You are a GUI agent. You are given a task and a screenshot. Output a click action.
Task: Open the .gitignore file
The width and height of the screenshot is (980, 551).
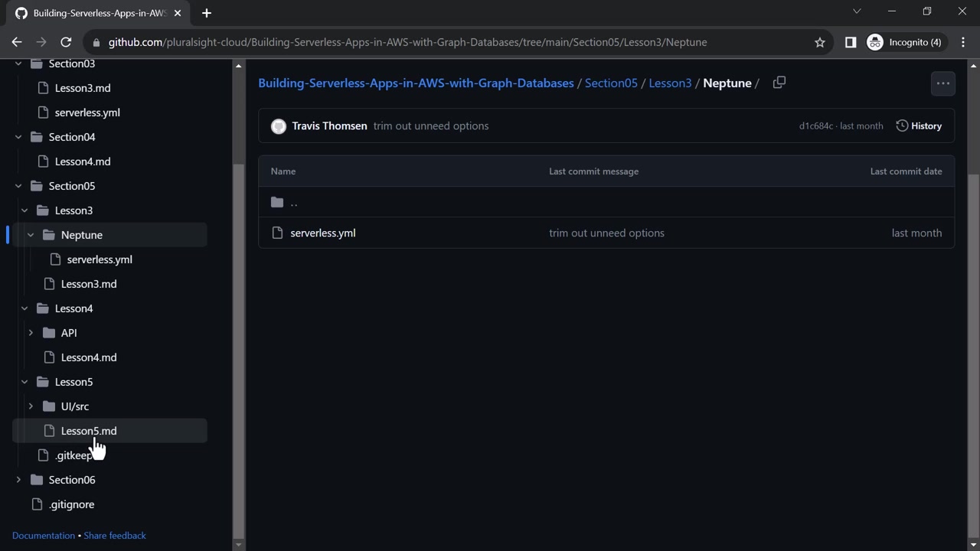[x=72, y=504]
